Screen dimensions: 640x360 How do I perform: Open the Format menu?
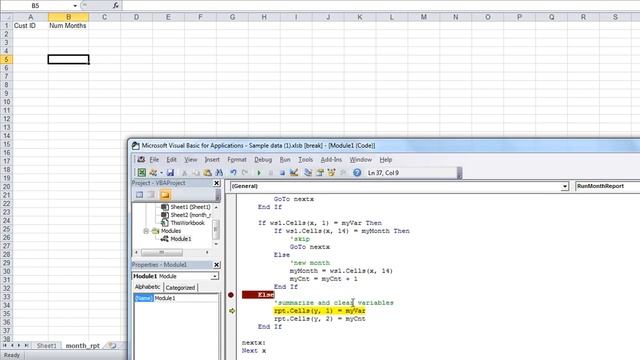pos(237,160)
